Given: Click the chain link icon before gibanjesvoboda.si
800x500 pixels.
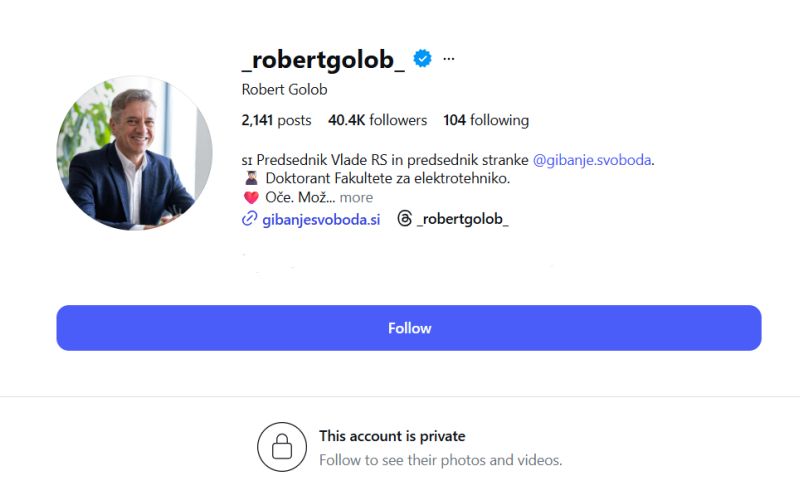Looking at the screenshot, I should [x=250, y=219].
